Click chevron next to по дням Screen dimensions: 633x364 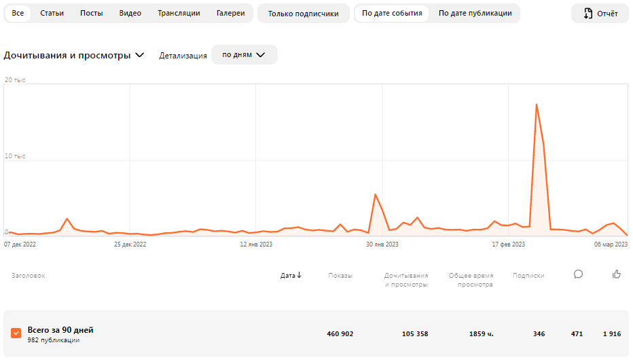click(x=261, y=55)
